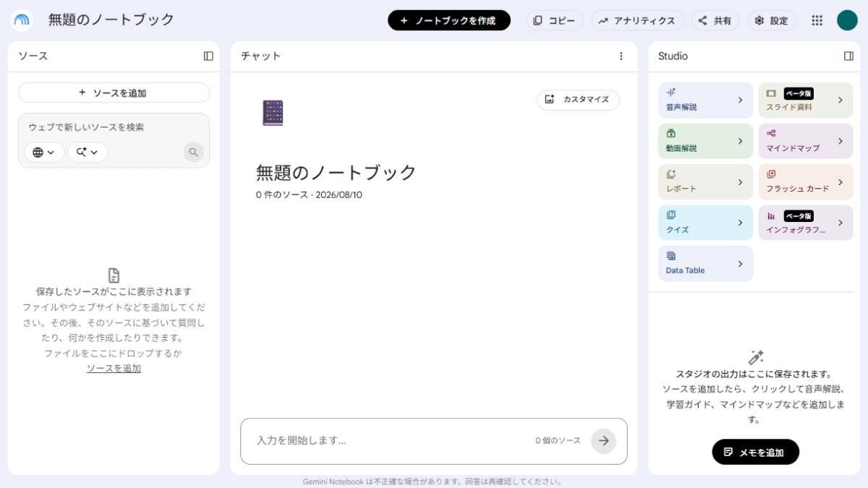Click the 動画解説 video icon
This screenshot has height=488, width=868.
[x=671, y=133]
